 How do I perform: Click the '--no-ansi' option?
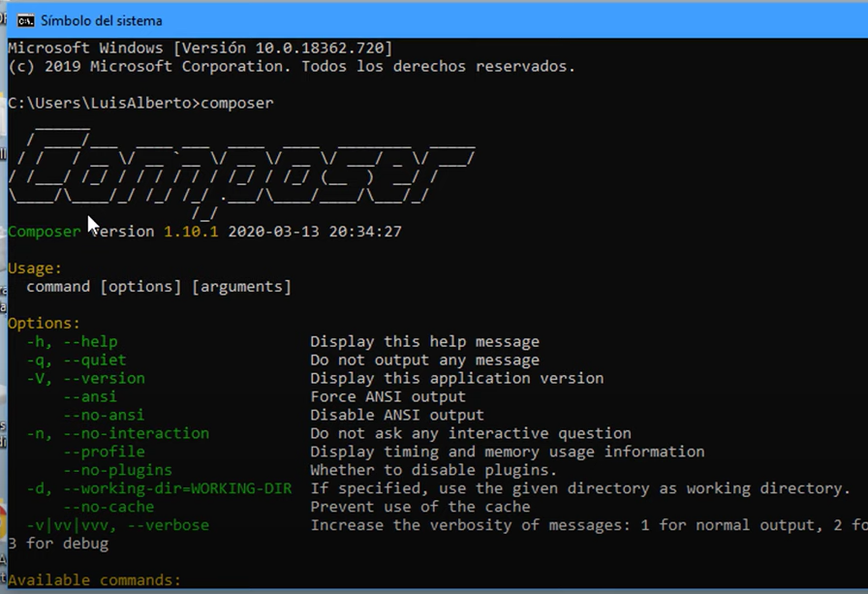(104, 415)
